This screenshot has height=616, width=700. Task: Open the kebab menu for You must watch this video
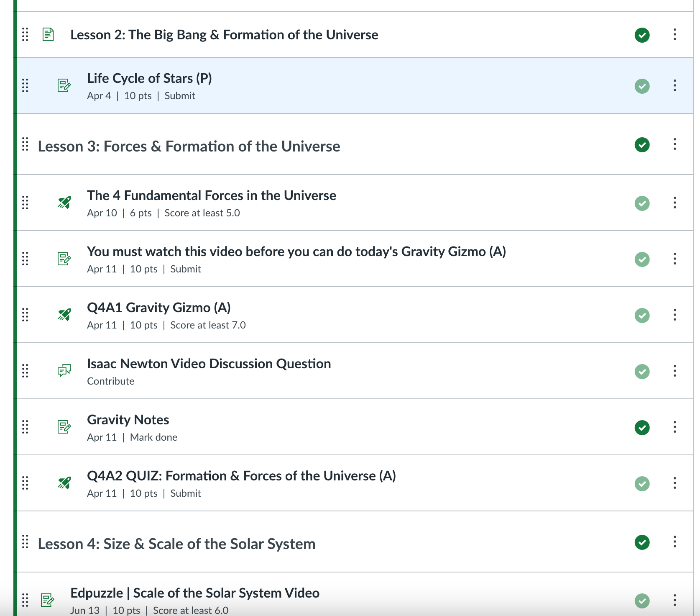point(674,259)
